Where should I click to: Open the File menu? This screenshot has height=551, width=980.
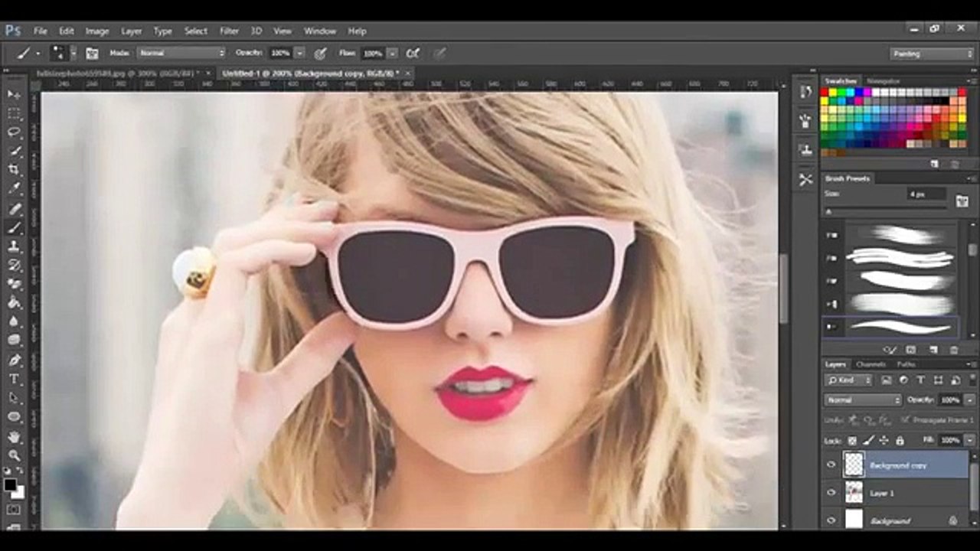pos(41,31)
